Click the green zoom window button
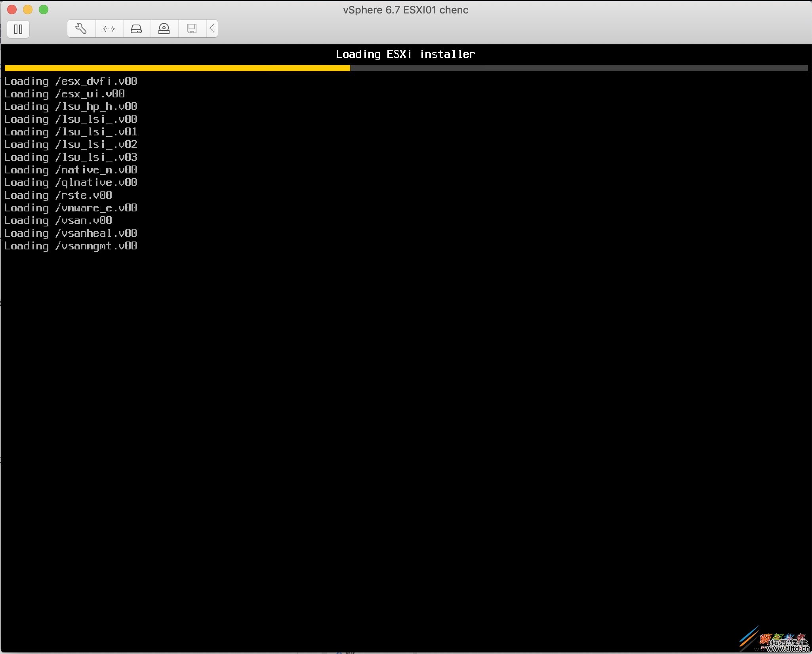Viewport: 812px width, 654px height. 44,10
